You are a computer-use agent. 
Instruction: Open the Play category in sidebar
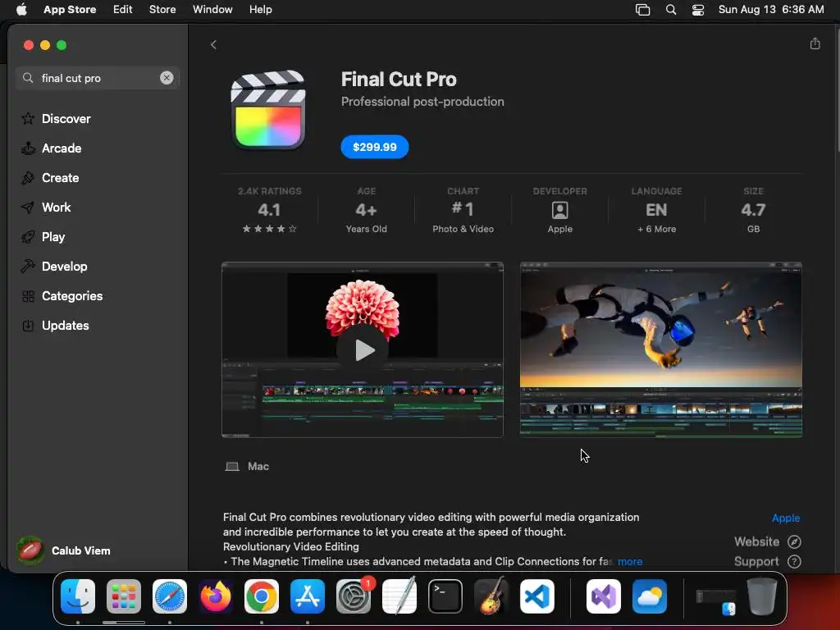43,237
